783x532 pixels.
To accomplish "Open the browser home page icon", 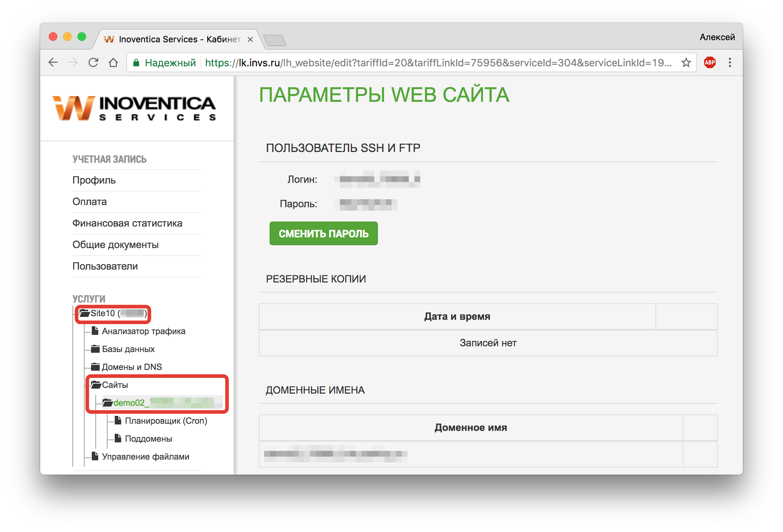I will click(113, 63).
